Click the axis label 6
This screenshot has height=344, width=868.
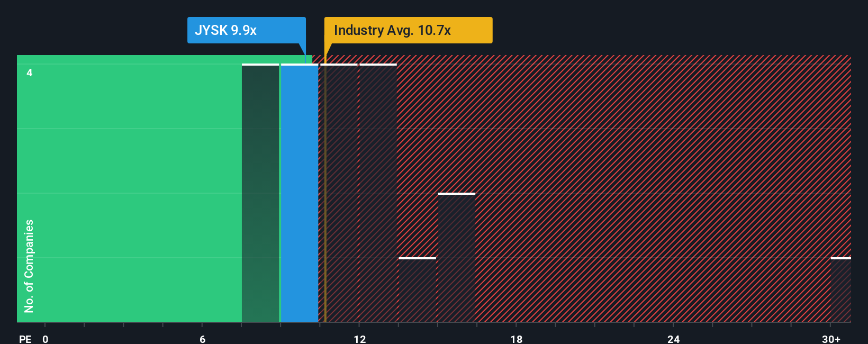tap(203, 339)
